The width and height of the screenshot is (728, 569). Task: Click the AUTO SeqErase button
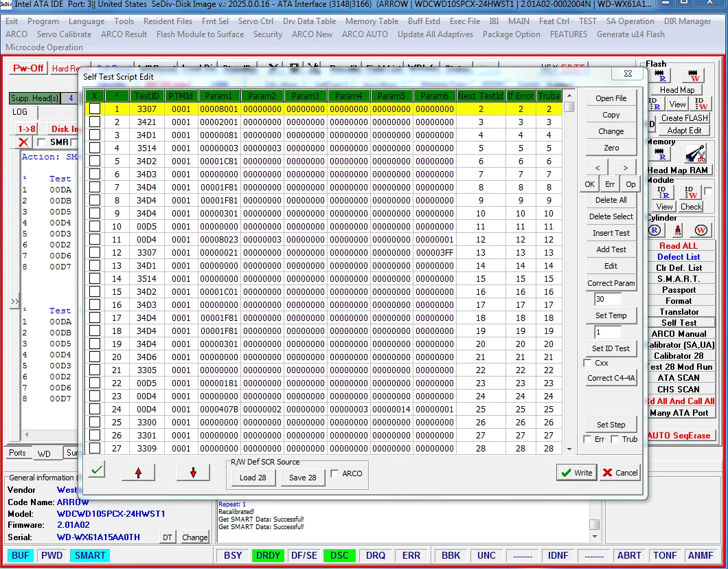pos(680,436)
